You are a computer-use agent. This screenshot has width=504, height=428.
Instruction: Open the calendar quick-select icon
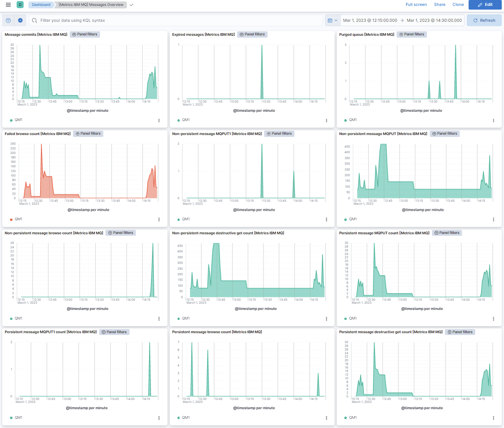click(330, 20)
